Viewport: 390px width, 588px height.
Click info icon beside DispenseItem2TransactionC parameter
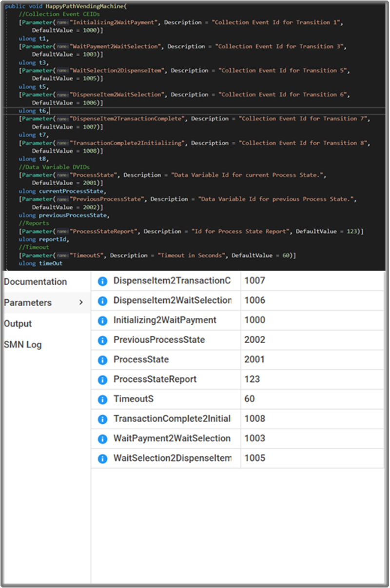pos(102,281)
